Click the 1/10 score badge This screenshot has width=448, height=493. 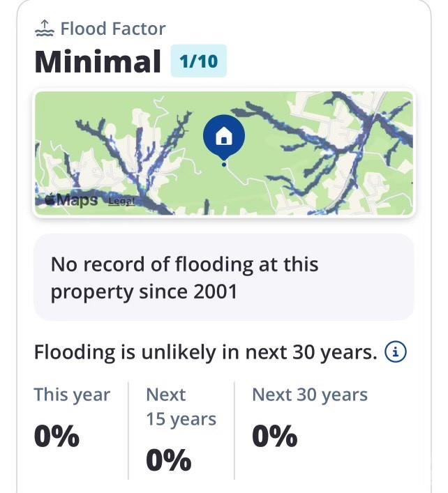[x=198, y=61]
